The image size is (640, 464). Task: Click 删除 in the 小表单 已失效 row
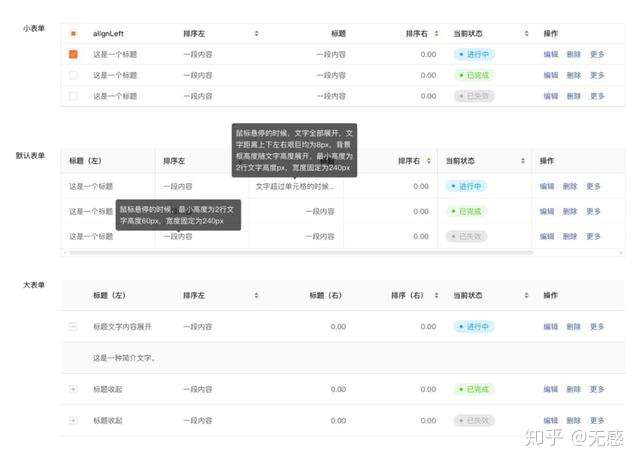(x=573, y=96)
